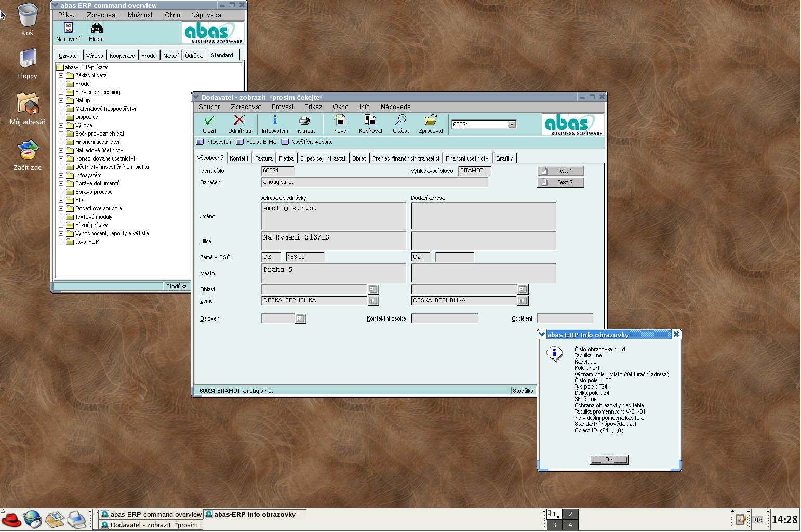This screenshot has height=532, width=801.
Task: Switch to the Kontakt tab
Action: (239, 158)
